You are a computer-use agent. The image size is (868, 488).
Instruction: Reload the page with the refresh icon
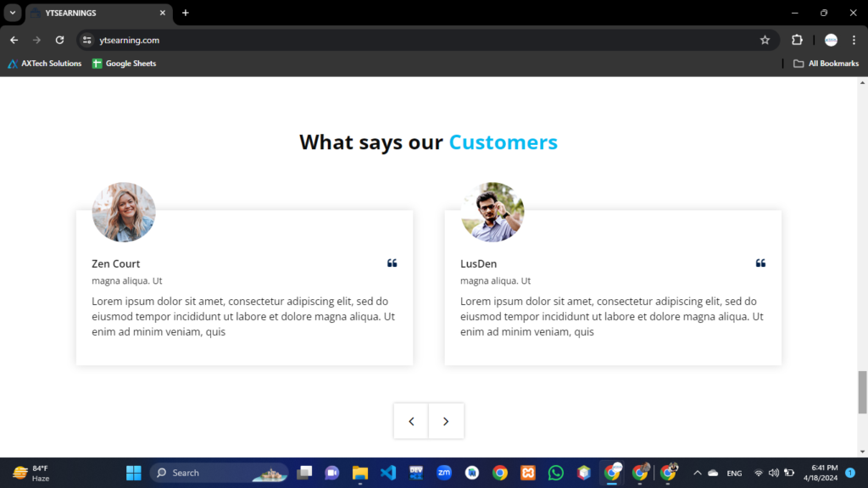(x=59, y=40)
